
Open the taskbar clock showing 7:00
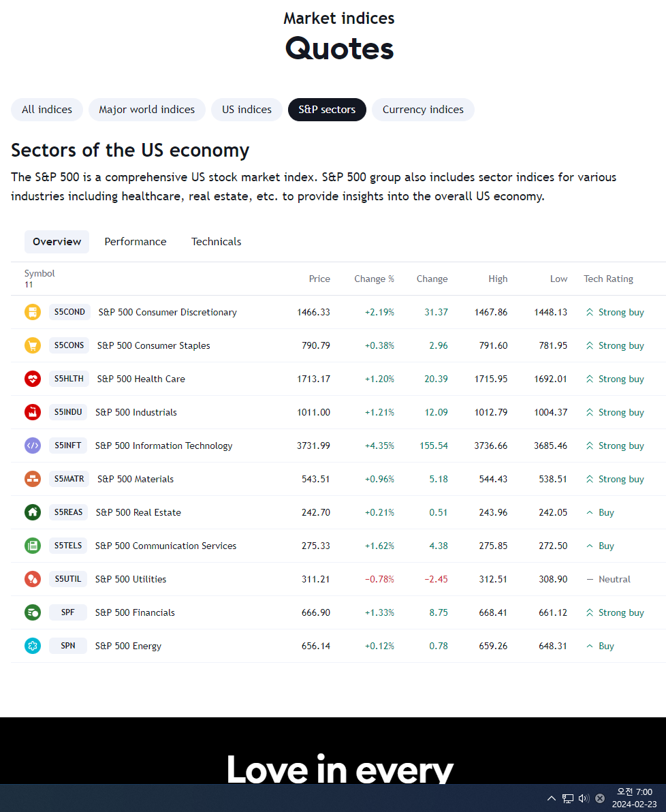[x=634, y=798]
